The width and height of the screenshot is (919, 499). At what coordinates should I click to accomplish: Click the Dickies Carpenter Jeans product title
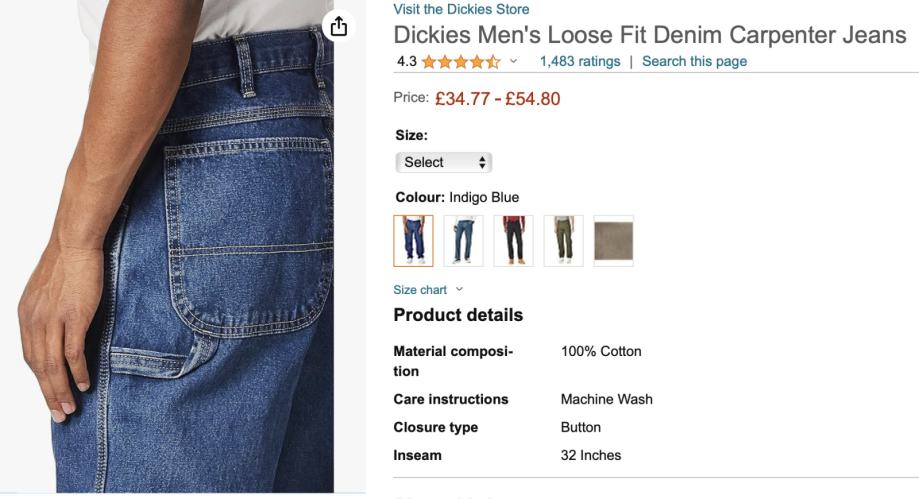click(650, 34)
